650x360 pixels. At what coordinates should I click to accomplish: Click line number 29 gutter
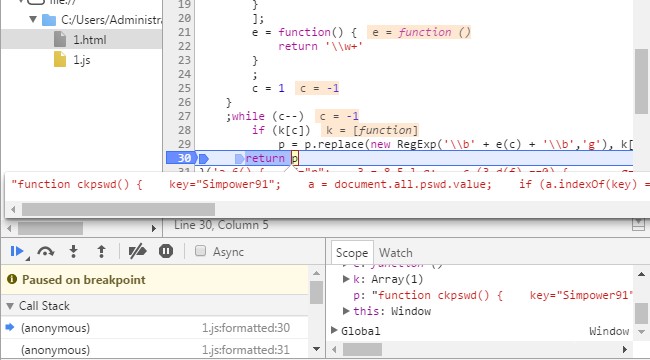pyautogui.click(x=184, y=144)
